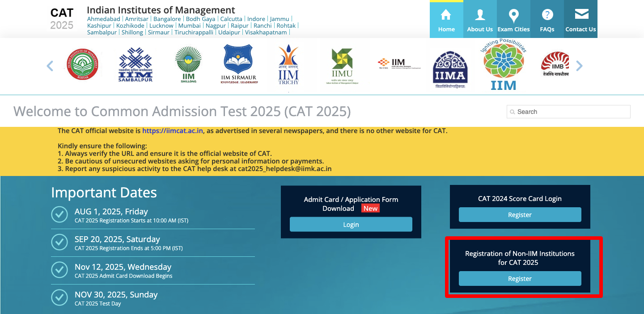Select the Exam Cities location pin icon
This screenshot has width=644, height=314.
pos(513,14)
